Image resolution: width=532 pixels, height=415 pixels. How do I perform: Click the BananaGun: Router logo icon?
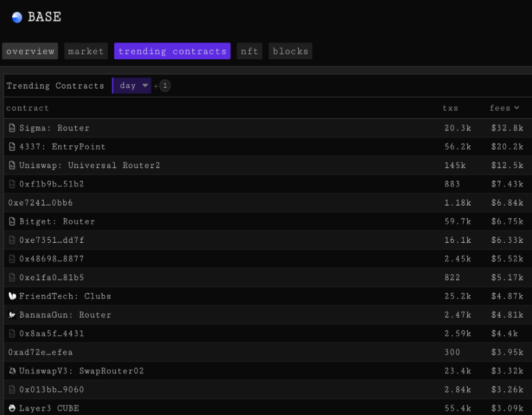pos(12,315)
